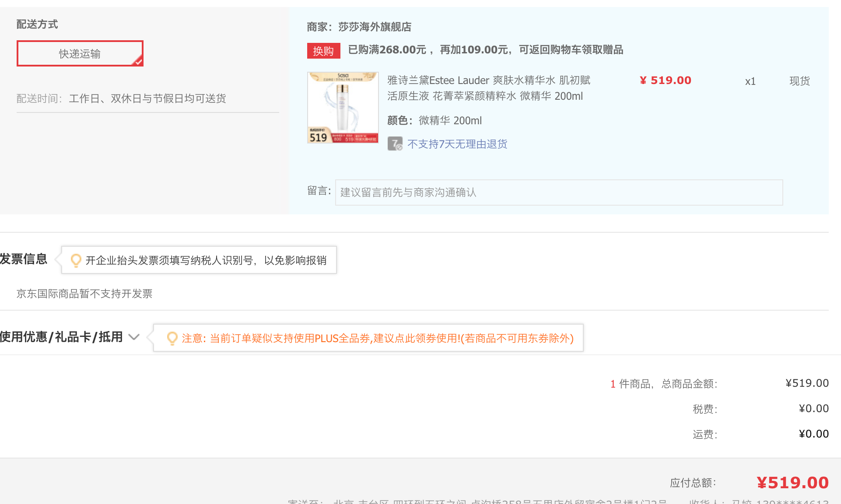Click the 应付总额 ¥519.00 total amount
Image resolution: width=841 pixels, height=504 pixels.
(x=793, y=483)
